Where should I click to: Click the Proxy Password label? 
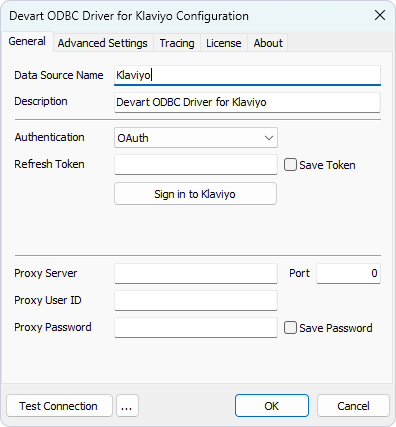53,327
